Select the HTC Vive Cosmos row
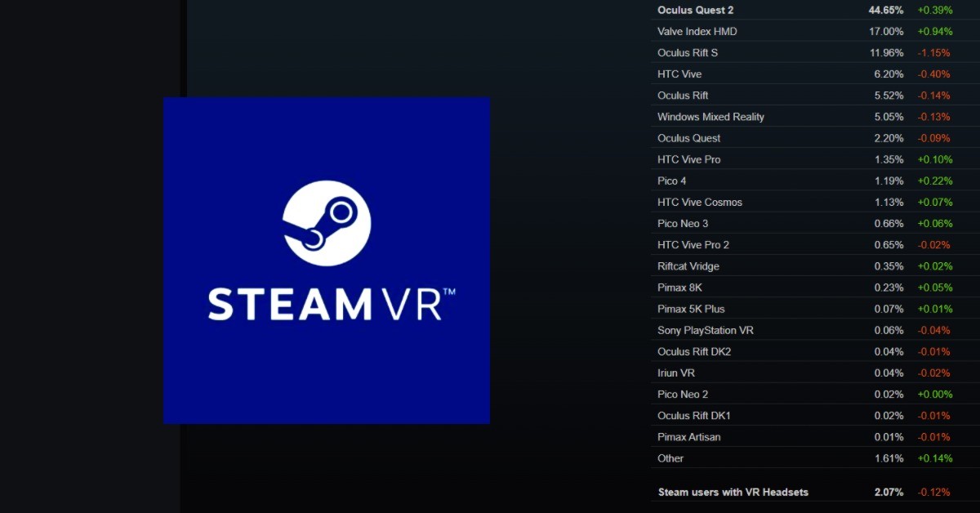The image size is (980, 513). (x=700, y=202)
